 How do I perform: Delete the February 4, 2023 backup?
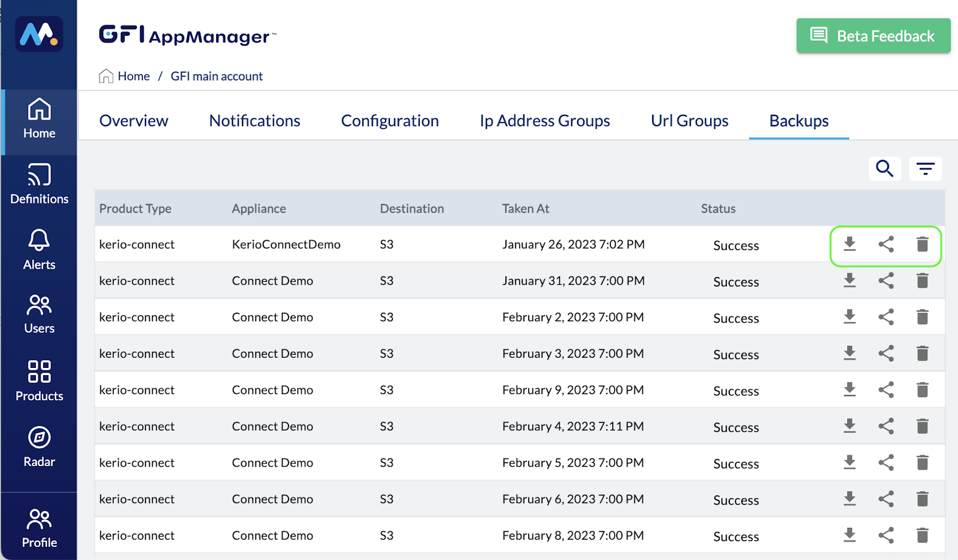click(923, 426)
